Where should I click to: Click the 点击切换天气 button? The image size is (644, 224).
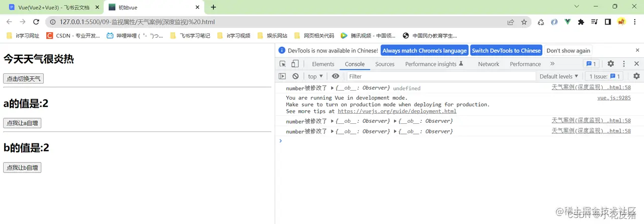point(23,79)
